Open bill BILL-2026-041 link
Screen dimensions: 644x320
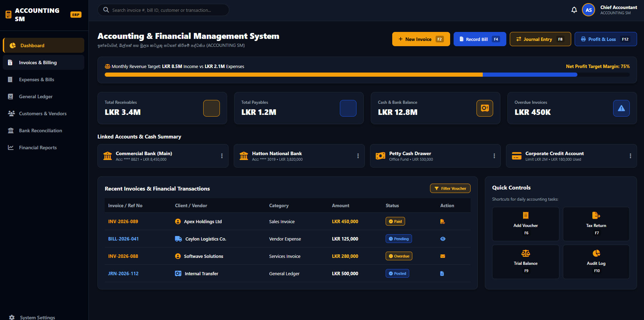tap(123, 239)
